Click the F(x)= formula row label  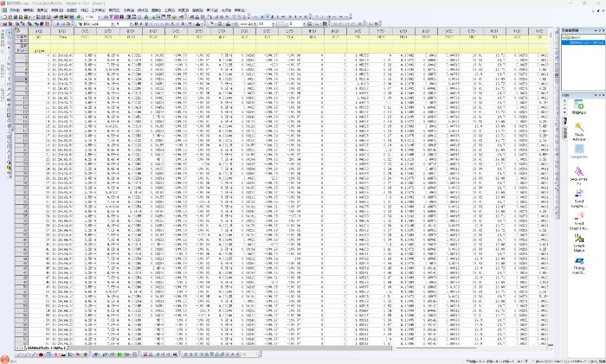point(22,50)
